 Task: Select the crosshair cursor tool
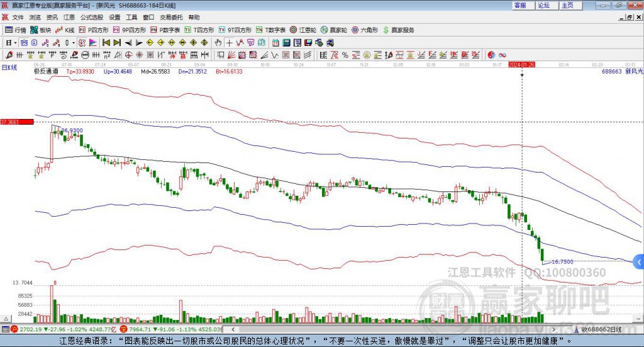(229, 43)
